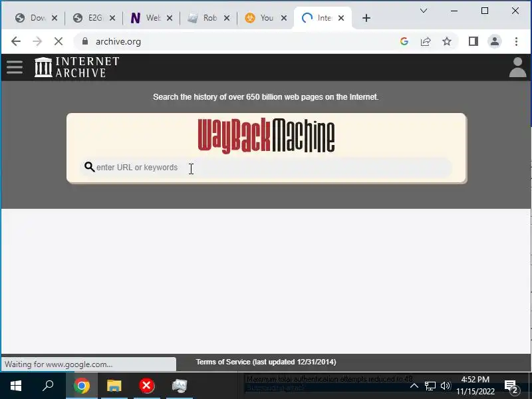
Task: Close the 'You' tab
Action: tap(284, 18)
